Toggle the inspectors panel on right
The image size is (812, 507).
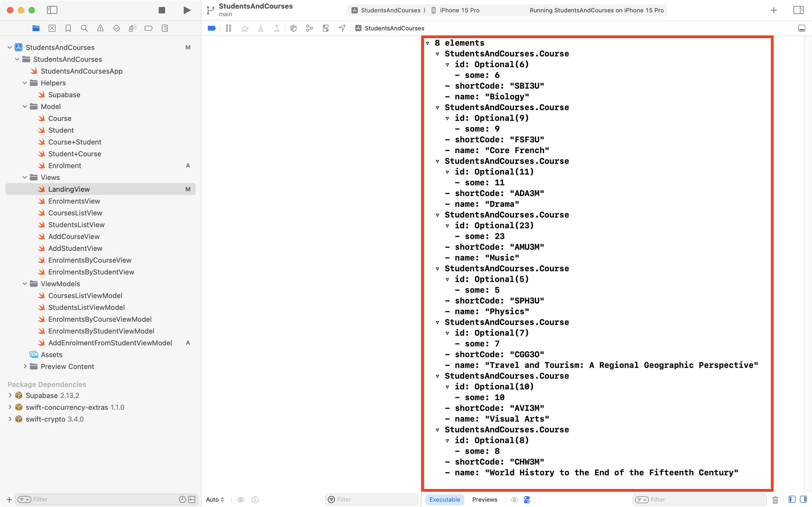point(798,10)
